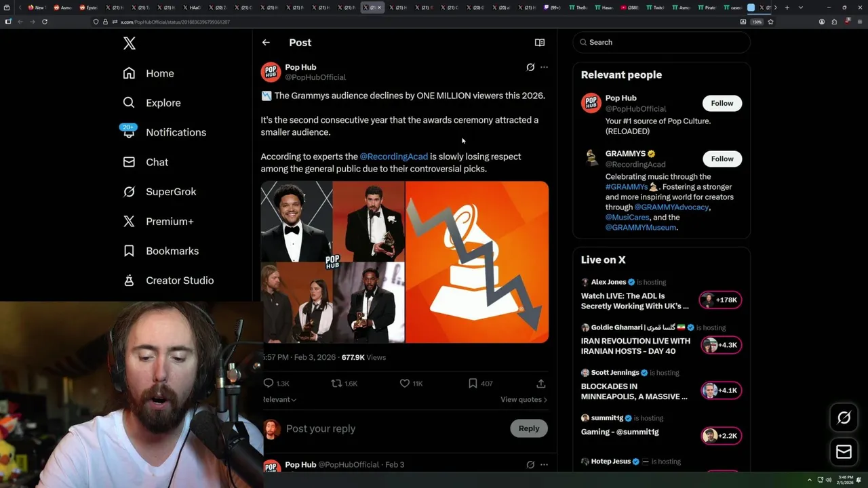Viewport: 868px width, 488px height.
Task: Open Premium+ in the sidebar
Action: tap(158, 221)
